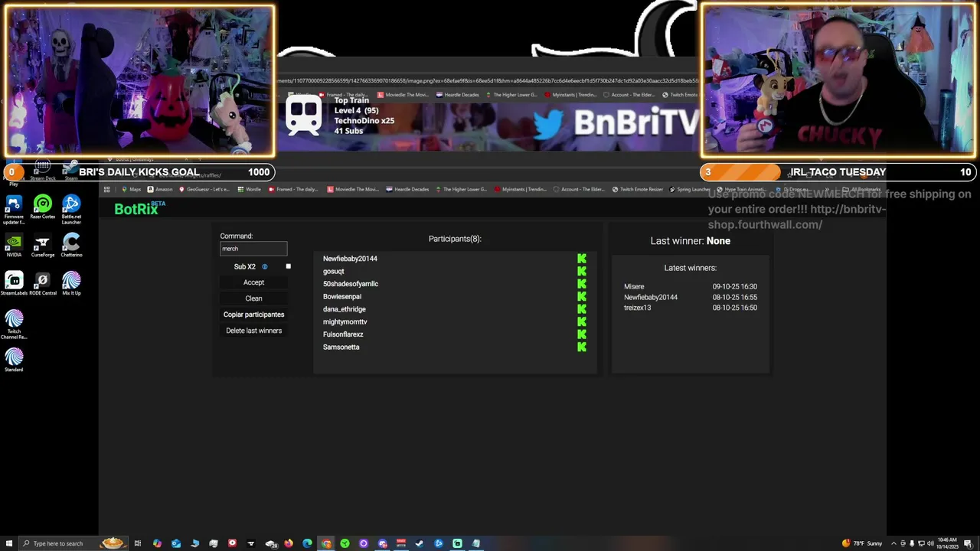Open Steam from the taskbar
The image size is (980, 551).
pos(420,543)
